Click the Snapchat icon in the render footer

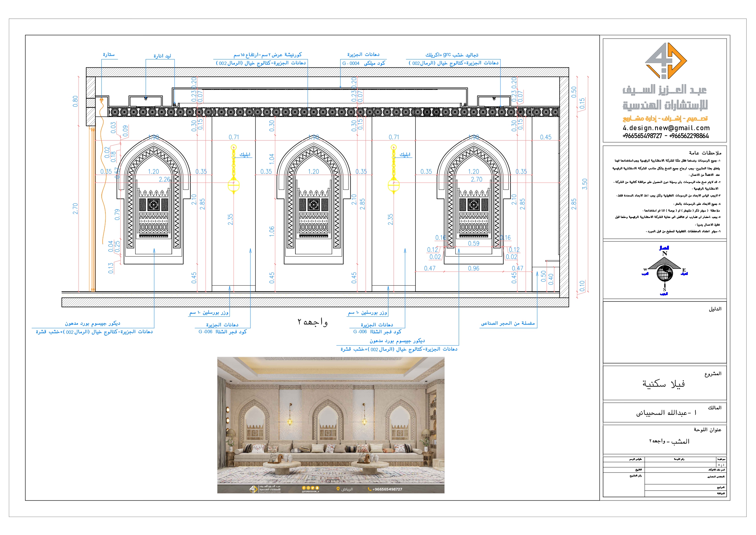coord(317,487)
